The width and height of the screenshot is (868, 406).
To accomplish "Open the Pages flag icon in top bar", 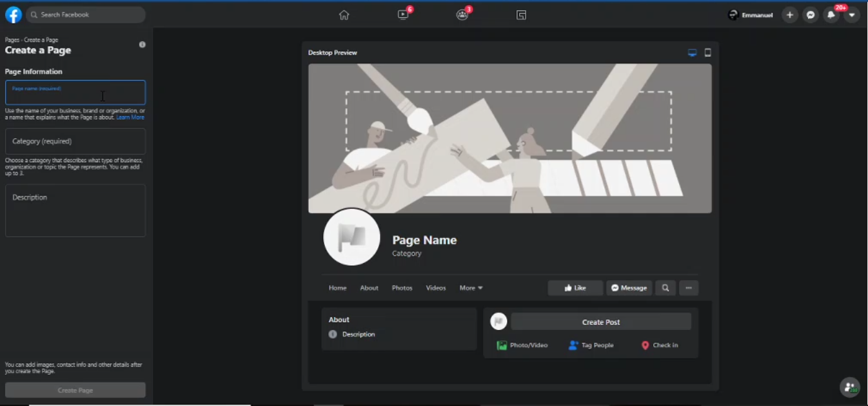I will point(521,15).
